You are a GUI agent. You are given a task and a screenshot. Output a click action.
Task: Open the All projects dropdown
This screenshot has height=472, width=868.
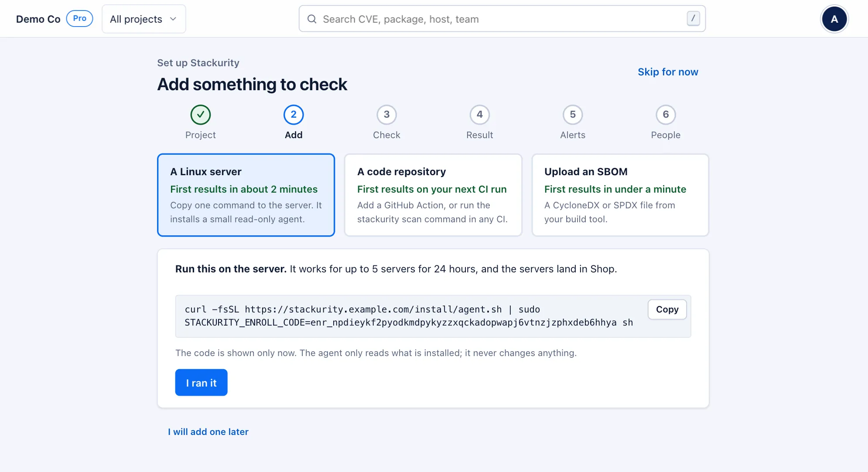tap(144, 19)
